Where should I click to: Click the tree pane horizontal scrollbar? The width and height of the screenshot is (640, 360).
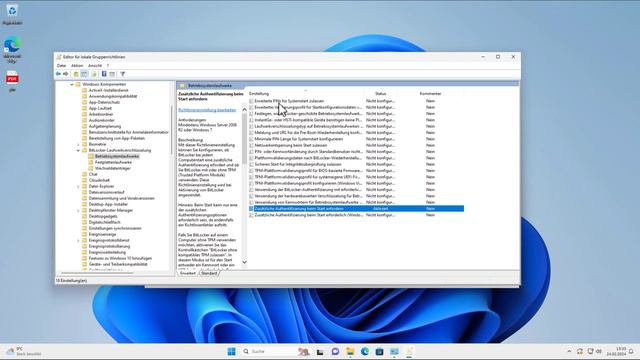(97, 273)
